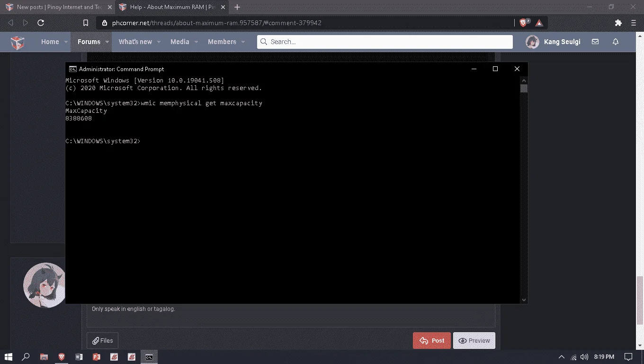This screenshot has width=644, height=364.
Task: Open the 8:19 PM clock
Action: pyautogui.click(x=604, y=357)
